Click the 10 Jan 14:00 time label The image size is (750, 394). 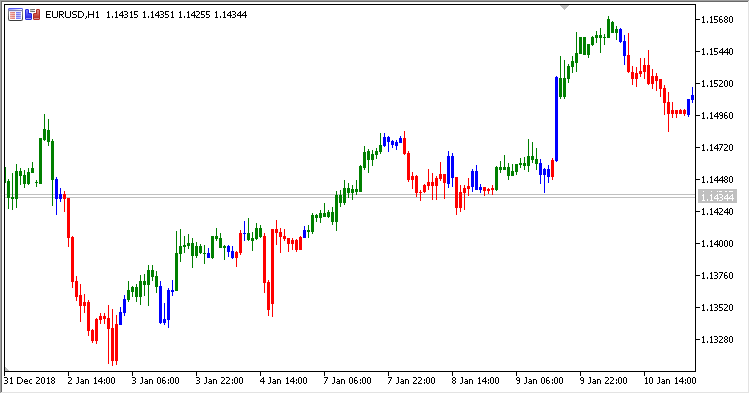tap(670, 381)
